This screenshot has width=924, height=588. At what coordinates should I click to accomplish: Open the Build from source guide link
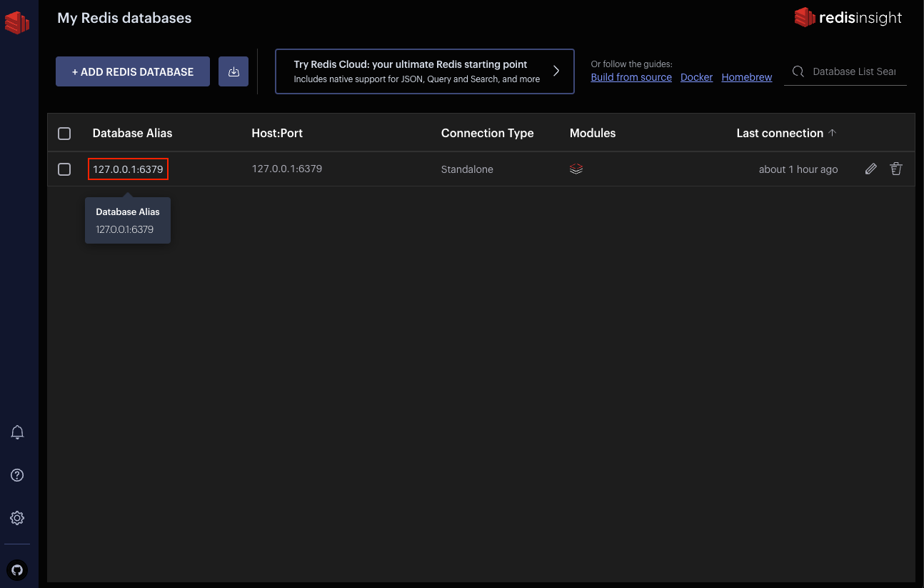coord(631,77)
